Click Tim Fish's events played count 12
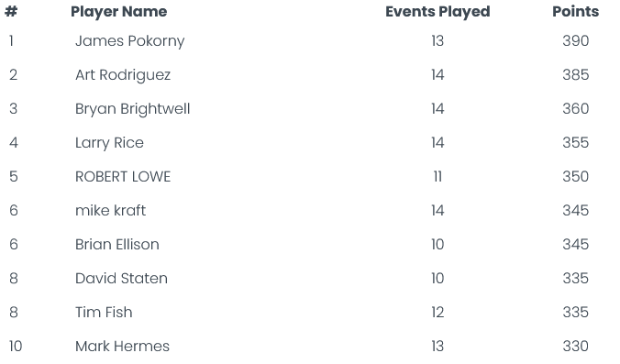 pyautogui.click(x=437, y=313)
